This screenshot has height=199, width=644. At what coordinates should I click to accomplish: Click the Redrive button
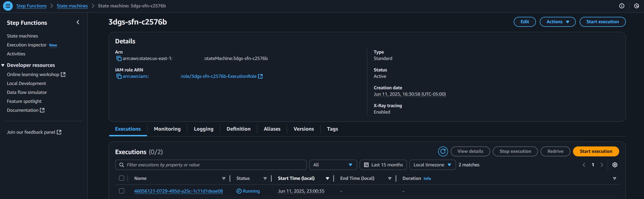(x=555, y=151)
